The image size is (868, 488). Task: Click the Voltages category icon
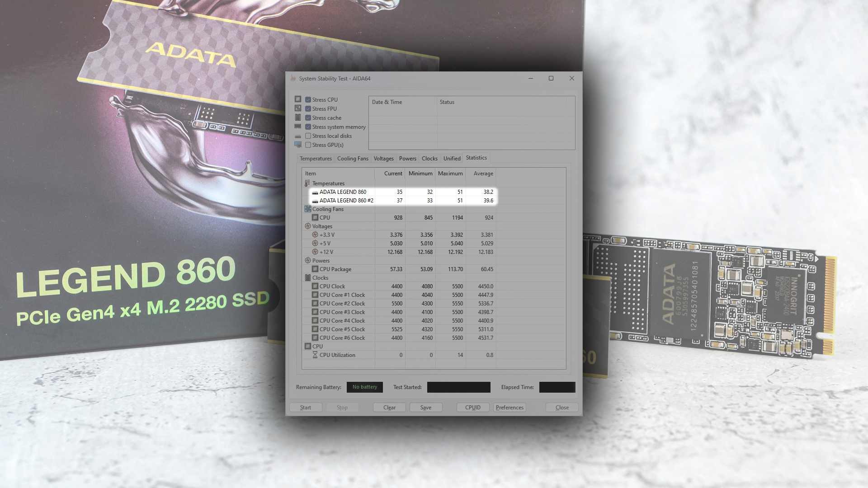(x=307, y=226)
